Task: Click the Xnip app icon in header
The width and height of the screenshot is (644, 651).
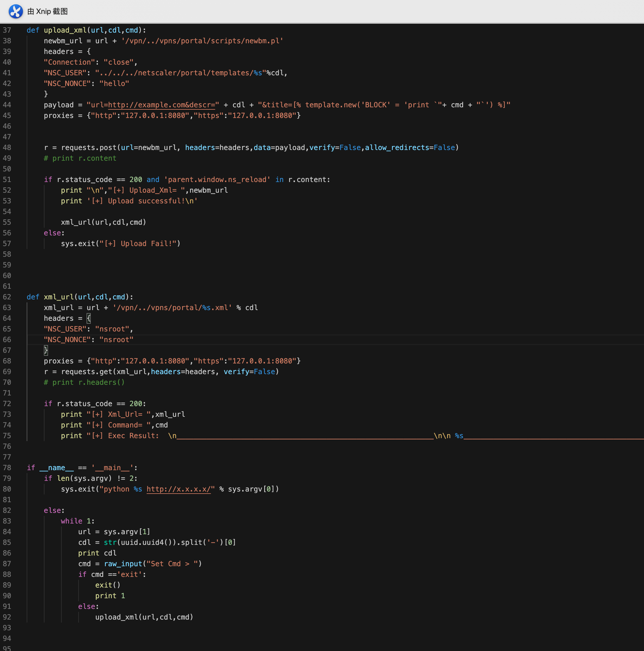Action: pyautogui.click(x=16, y=11)
